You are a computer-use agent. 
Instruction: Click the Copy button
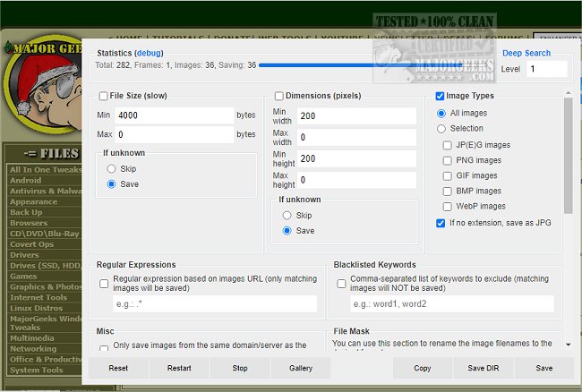[423, 368]
